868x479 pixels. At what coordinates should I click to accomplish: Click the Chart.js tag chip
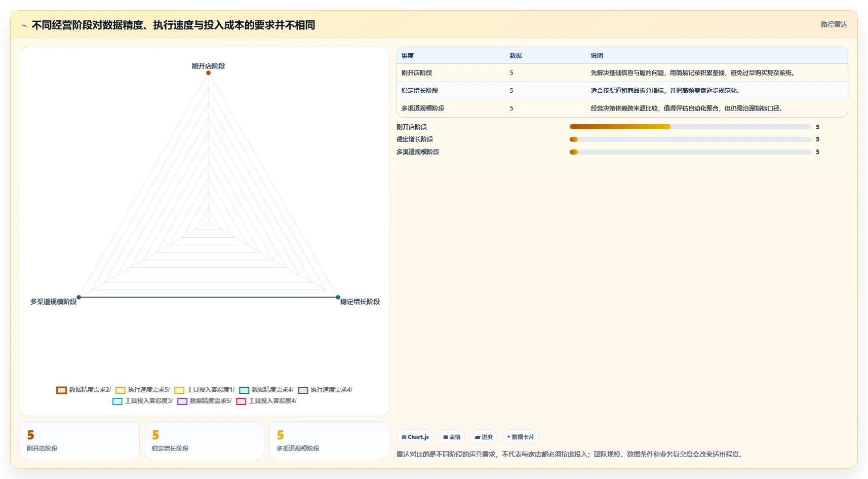[415, 437]
